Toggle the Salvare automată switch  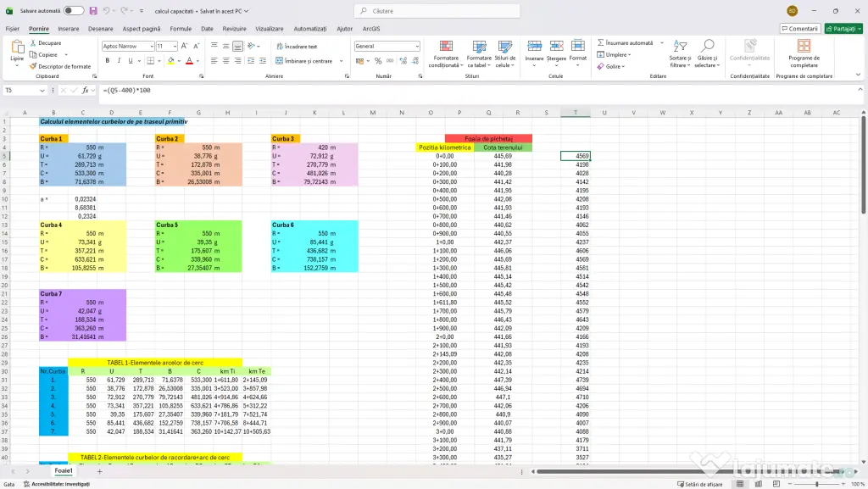[73, 10]
